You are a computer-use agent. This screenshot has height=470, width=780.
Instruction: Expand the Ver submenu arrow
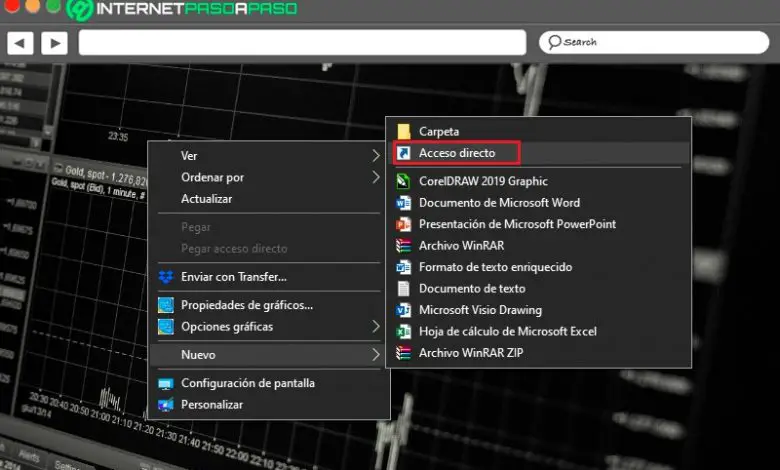376,156
